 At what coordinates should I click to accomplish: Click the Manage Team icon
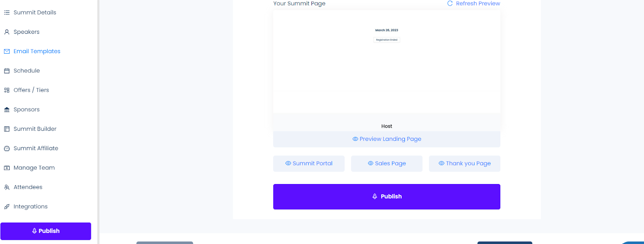coord(7,168)
